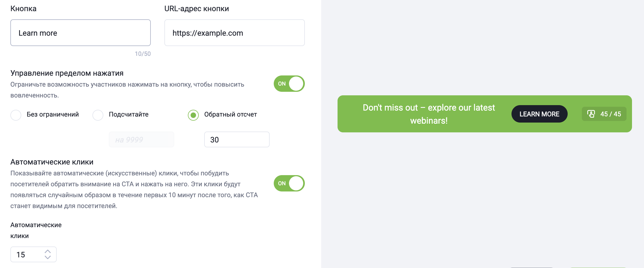Click the Кнопка field label
Screen dimensions: 644x268
coord(23,9)
